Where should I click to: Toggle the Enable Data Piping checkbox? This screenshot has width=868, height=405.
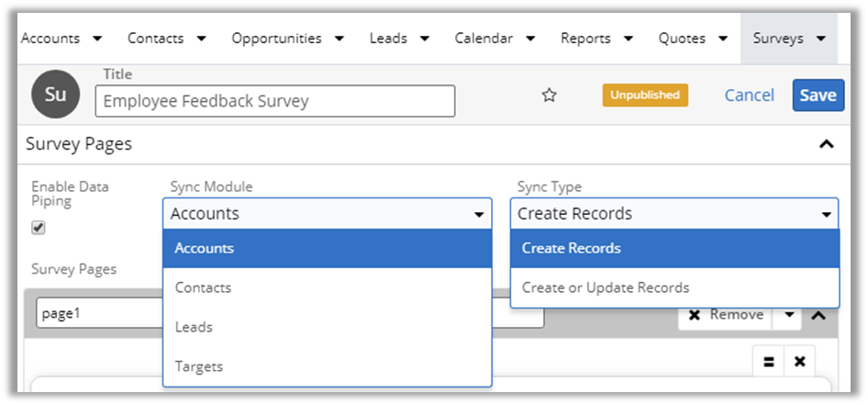tap(39, 228)
